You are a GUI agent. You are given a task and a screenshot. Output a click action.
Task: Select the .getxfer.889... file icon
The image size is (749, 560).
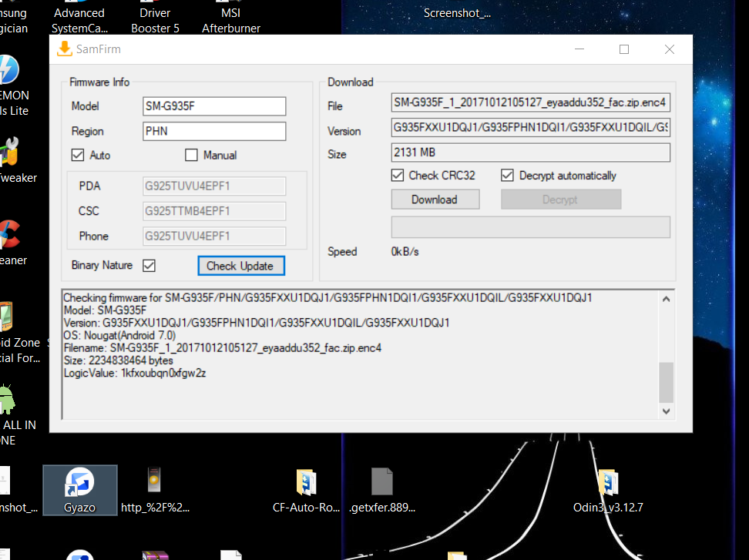click(x=382, y=491)
